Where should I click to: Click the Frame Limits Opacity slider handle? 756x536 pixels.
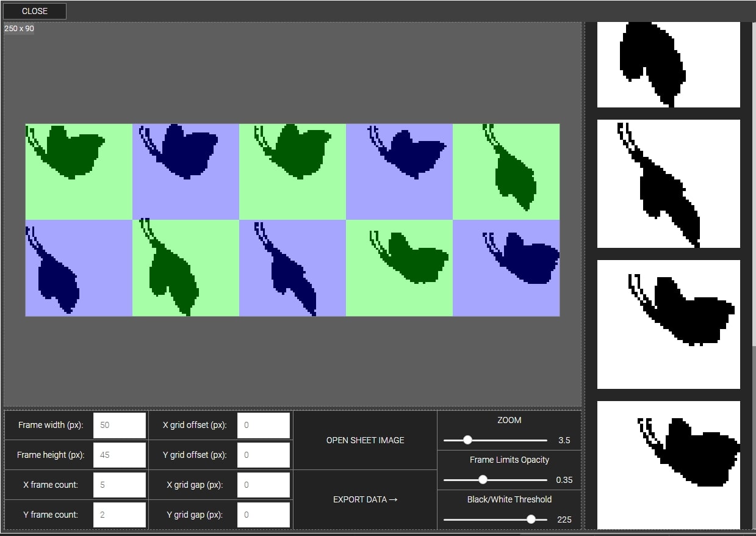click(483, 480)
